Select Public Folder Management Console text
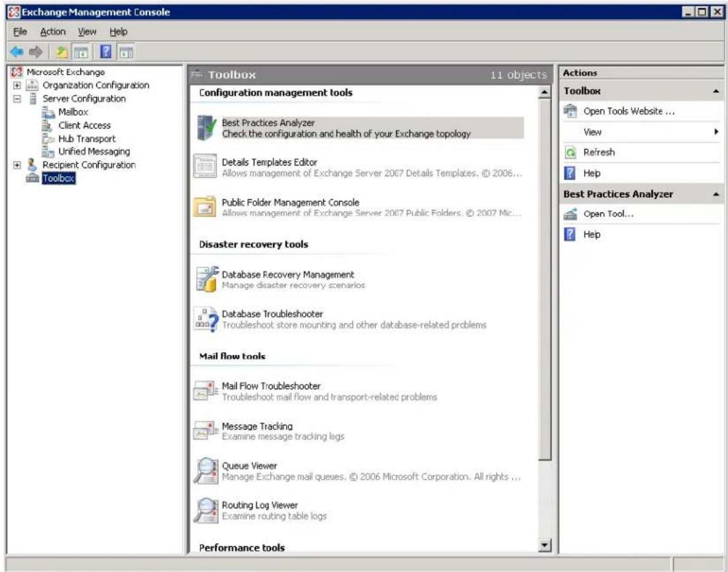 click(x=291, y=203)
